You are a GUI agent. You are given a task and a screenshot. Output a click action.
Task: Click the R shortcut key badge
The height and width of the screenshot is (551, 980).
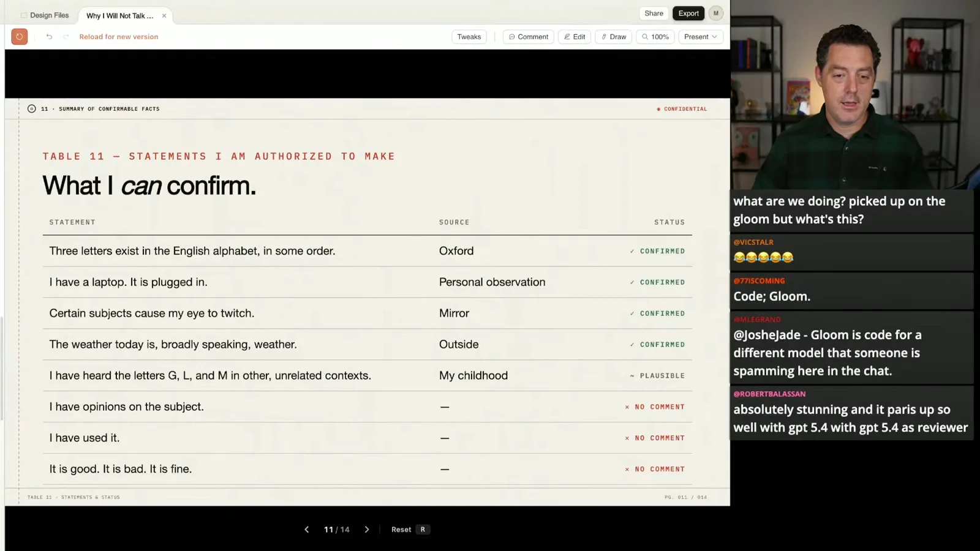pyautogui.click(x=423, y=530)
